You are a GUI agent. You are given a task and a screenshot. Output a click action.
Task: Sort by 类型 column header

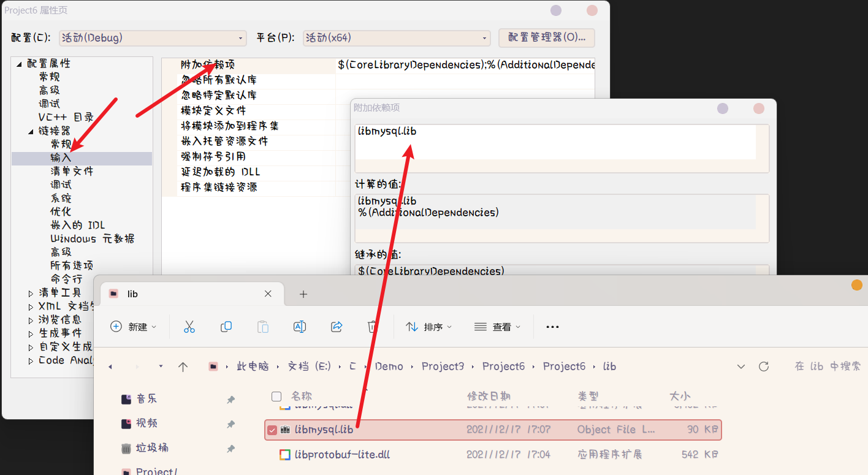coord(588,397)
